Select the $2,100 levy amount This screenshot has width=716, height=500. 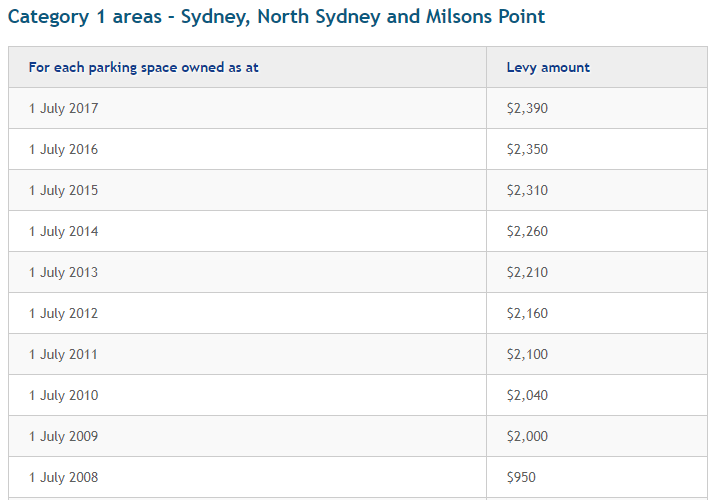coord(527,354)
